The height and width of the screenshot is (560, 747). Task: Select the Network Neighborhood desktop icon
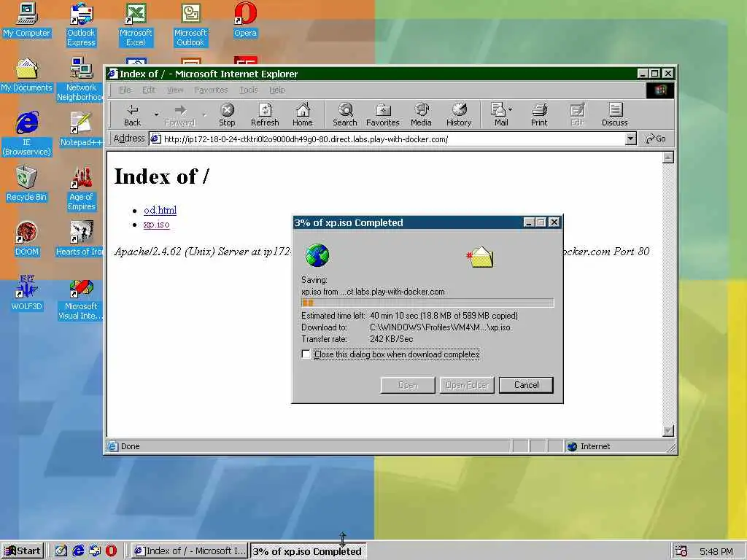tap(81, 79)
